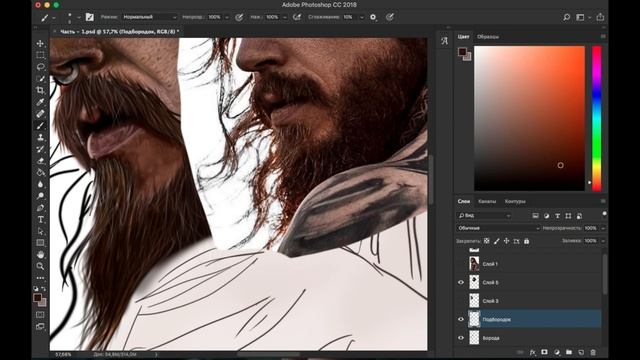Open the layer fill dropdown arrow
Screen dimensions: 640x360
click(x=603, y=241)
